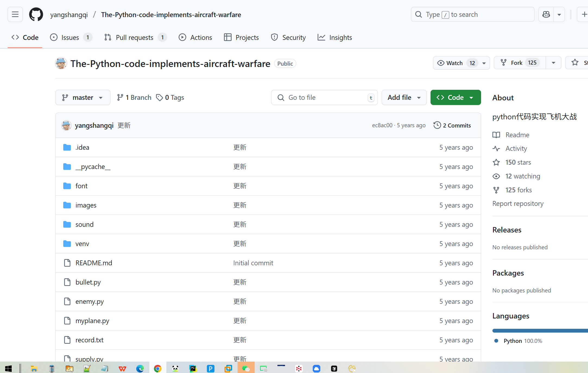
Task: Open the images folder icon
Action: click(x=67, y=205)
